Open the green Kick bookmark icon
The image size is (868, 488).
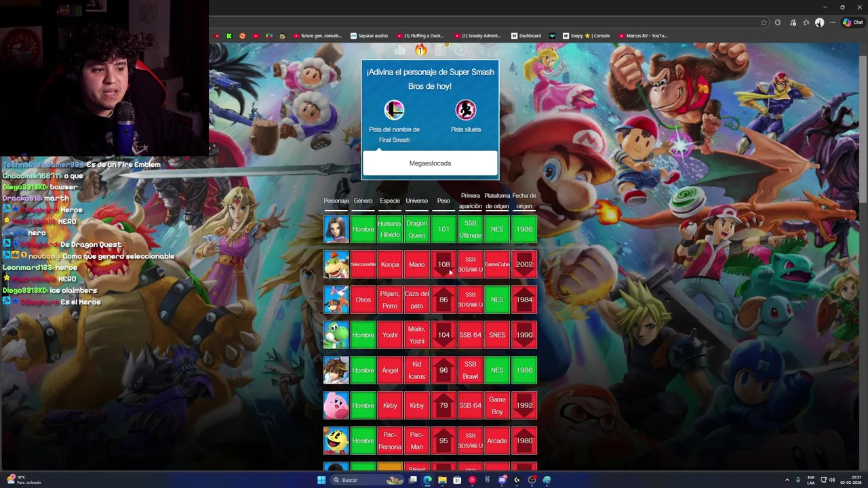(229, 36)
